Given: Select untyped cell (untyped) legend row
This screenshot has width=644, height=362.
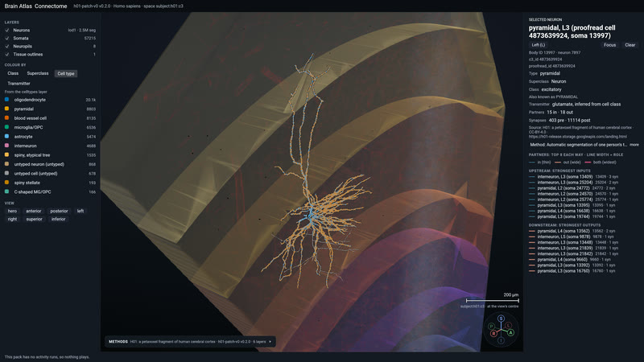Looking at the screenshot, I should pos(50,174).
